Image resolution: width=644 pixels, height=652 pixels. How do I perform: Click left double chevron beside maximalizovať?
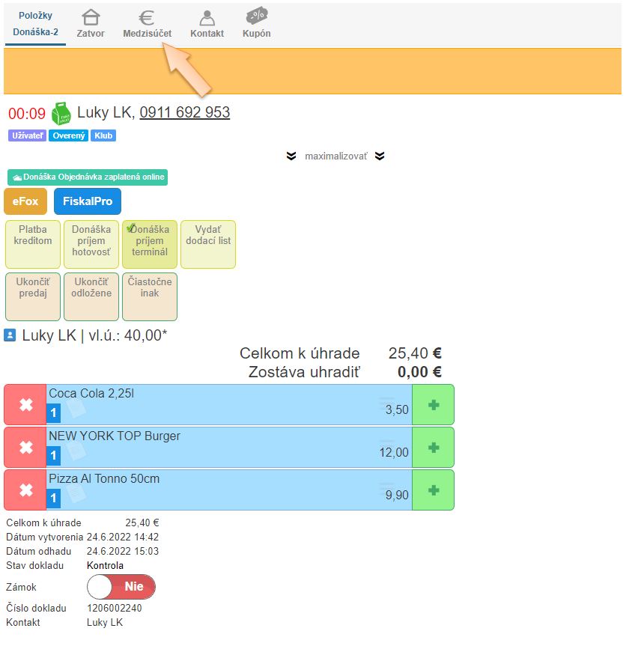(291, 156)
